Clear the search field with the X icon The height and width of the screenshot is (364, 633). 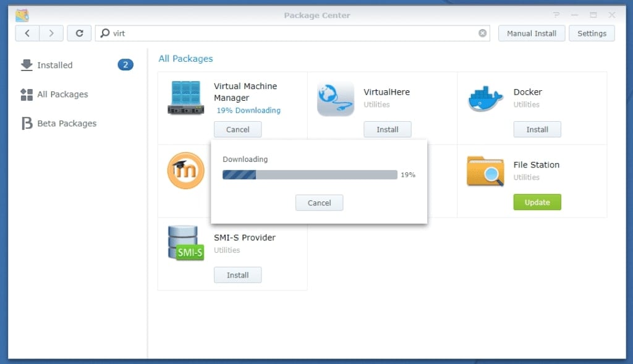click(x=482, y=33)
